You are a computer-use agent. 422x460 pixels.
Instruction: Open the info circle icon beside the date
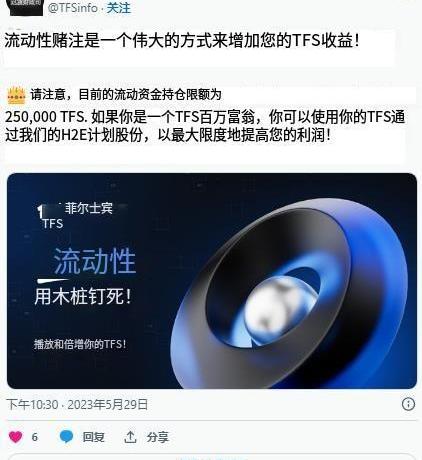[408, 404]
